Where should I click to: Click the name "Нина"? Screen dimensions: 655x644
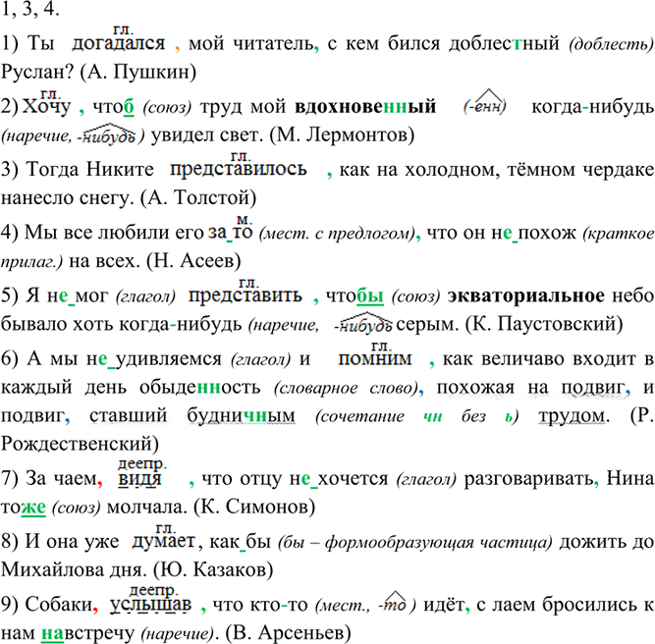pos(629,478)
